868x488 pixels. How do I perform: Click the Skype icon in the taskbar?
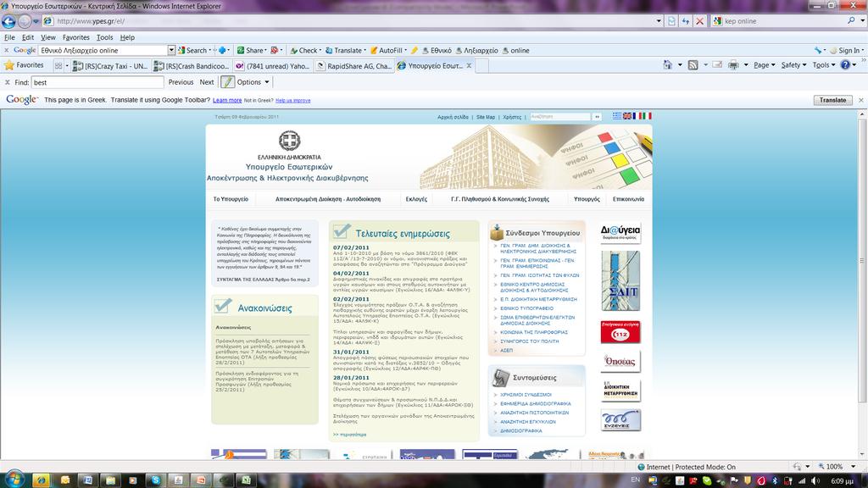(156, 480)
